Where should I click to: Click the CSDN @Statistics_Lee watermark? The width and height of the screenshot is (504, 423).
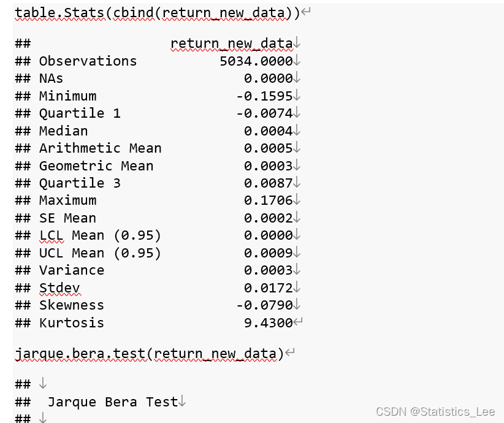point(435,412)
